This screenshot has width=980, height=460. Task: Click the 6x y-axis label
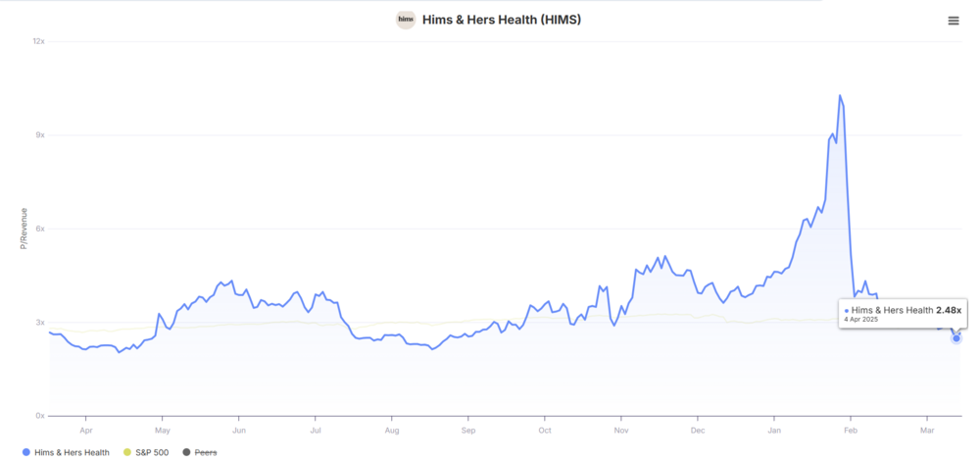pyautogui.click(x=40, y=230)
